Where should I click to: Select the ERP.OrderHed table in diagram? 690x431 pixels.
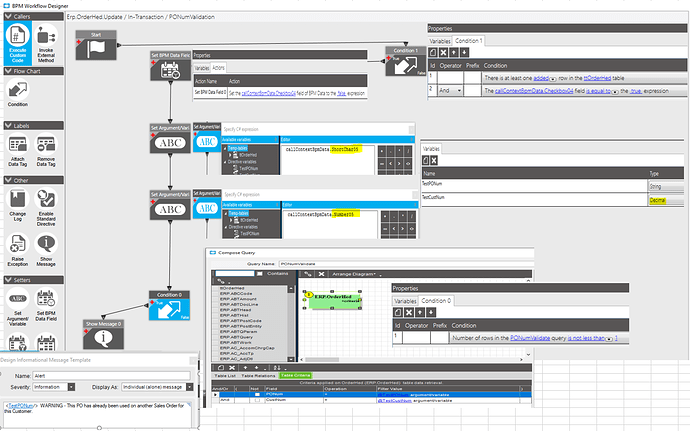332,299
